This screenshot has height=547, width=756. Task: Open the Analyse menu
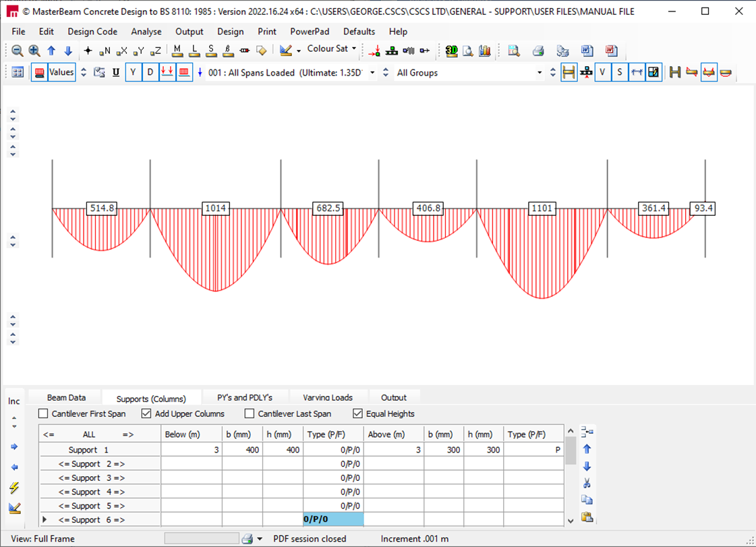click(x=146, y=32)
